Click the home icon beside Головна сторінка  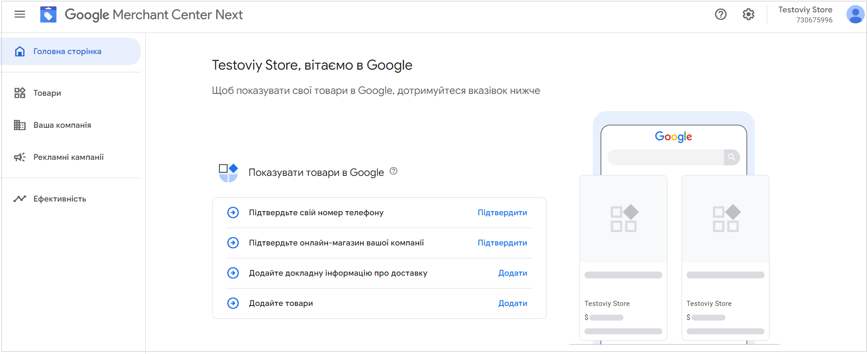pos(20,51)
